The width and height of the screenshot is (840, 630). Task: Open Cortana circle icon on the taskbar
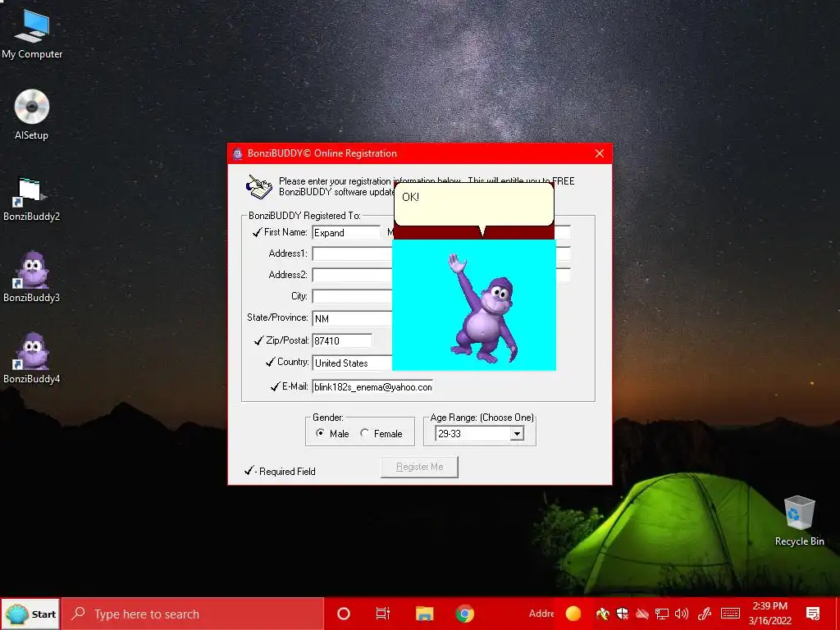[x=344, y=614]
